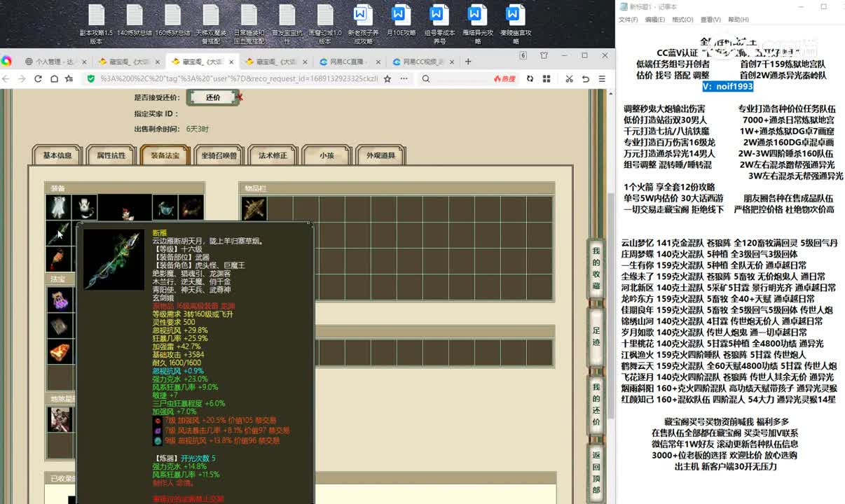
Task: Click 返回顶部 side button
Action: 596,473
